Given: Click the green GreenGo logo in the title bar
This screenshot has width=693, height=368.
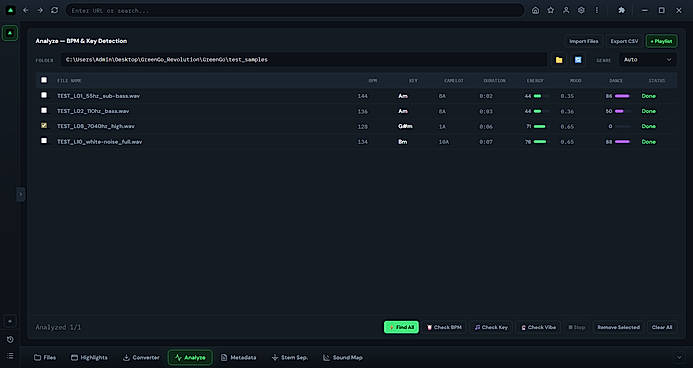Looking at the screenshot, I should [10, 10].
